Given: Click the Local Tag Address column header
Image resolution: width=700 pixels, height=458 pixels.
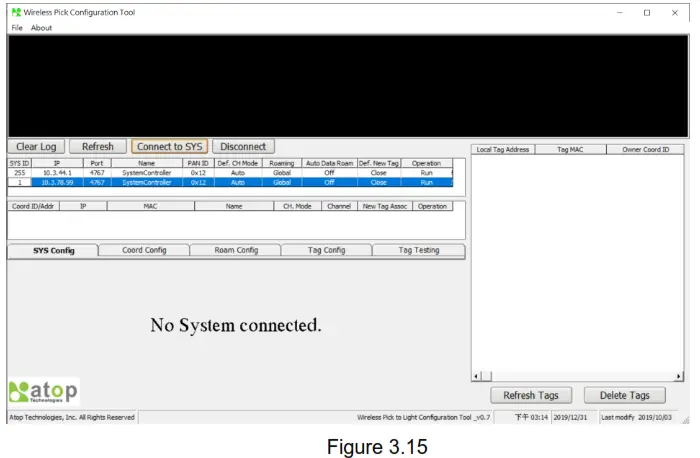Looking at the screenshot, I should 503,150.
